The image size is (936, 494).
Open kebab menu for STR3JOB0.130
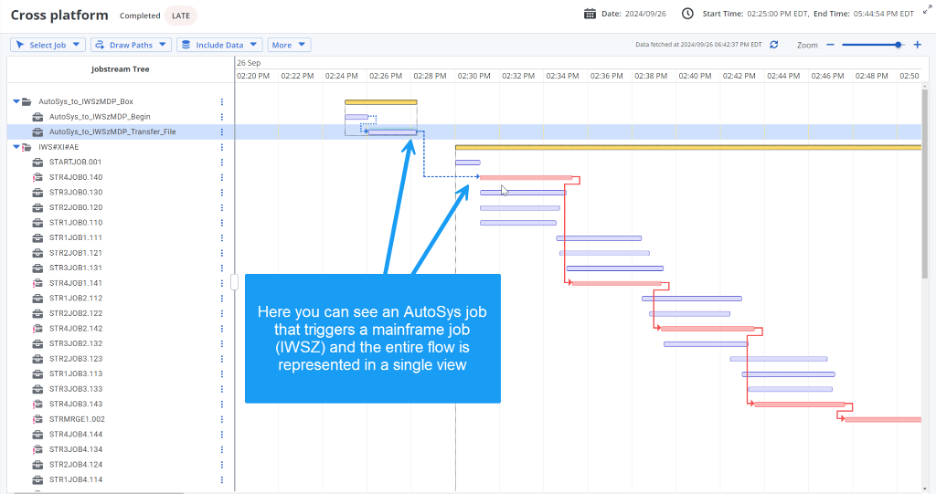pyautogui.click(x=221, y=192)
